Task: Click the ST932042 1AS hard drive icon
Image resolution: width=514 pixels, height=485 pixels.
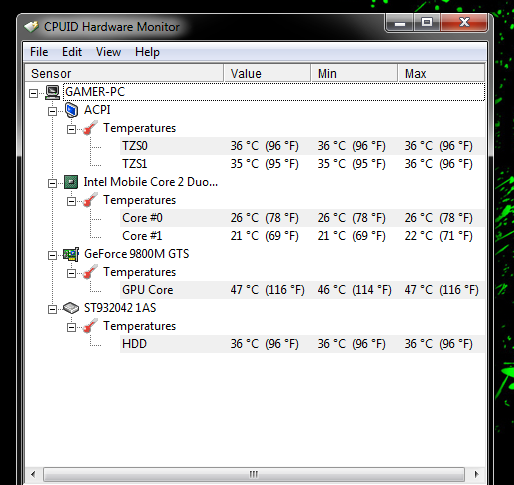Action: click(x=71, y=308)
